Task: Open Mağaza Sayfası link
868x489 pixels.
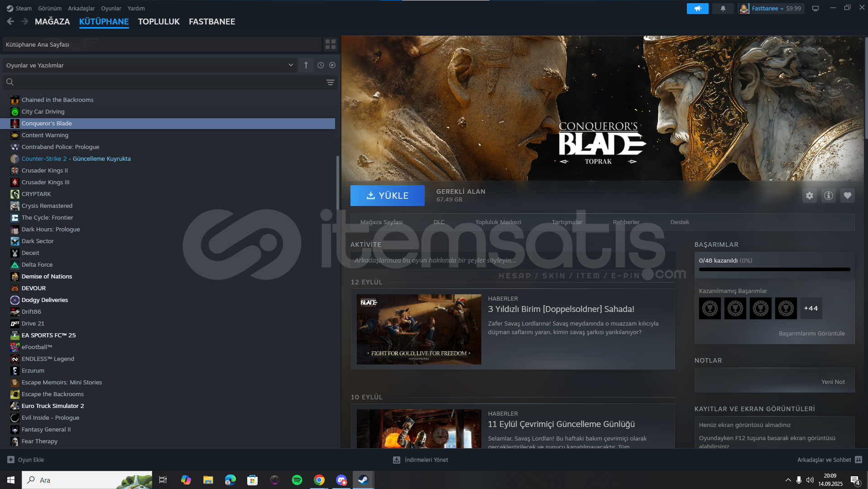Action: tap(381, 222)
